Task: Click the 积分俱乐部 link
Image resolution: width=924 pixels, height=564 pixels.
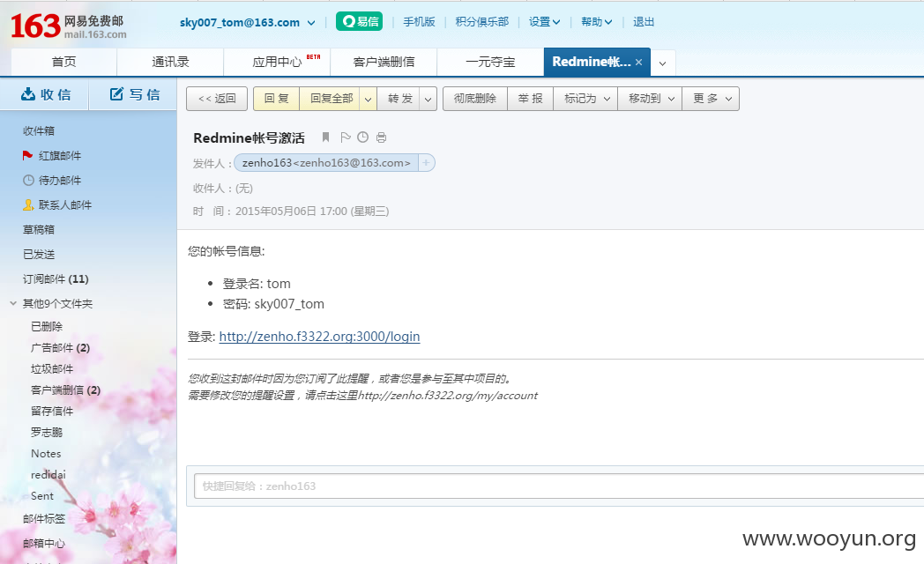Action: (481, 22)
